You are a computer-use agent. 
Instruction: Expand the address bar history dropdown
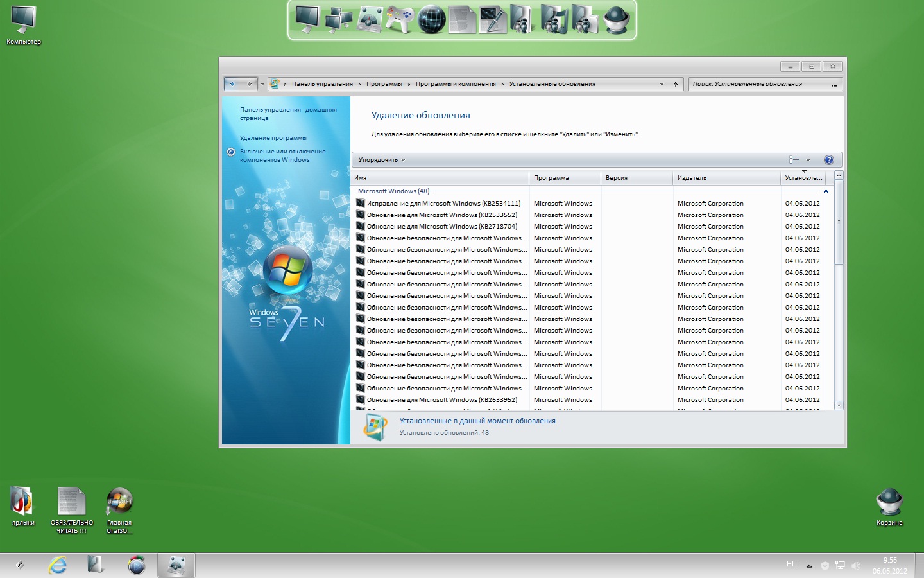point(662,84)
